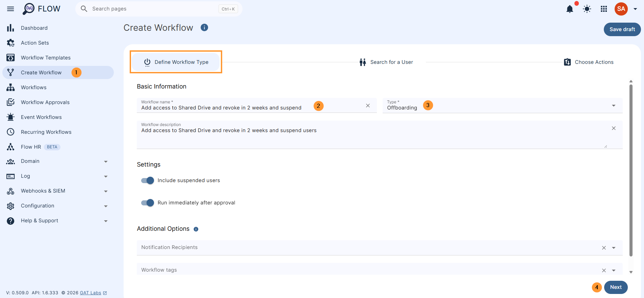The width and height of the screenshot is (644, 298).
Task: Go to the Choose Actions step
Action: click(x=589, y=62)
